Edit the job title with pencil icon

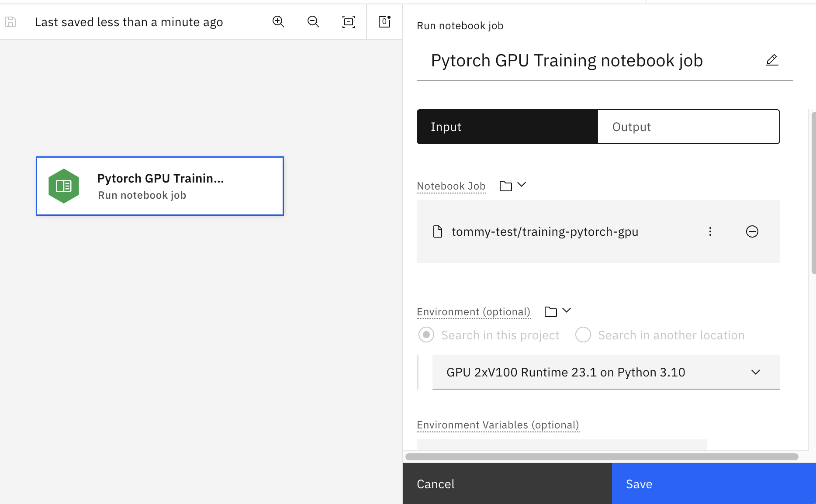(772, 60)
